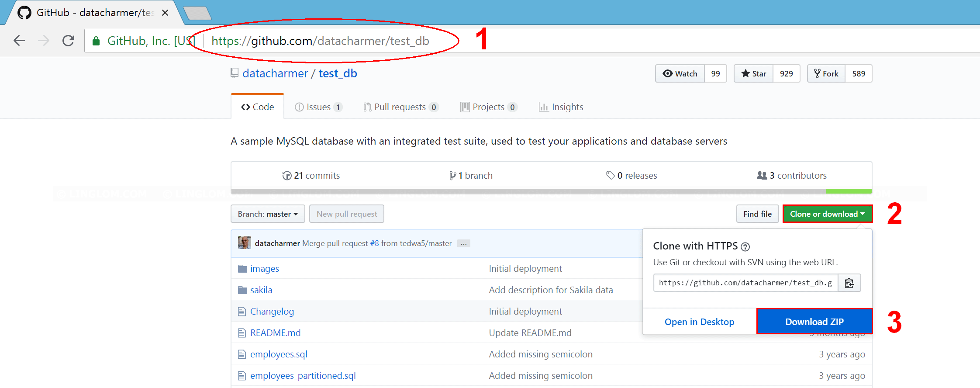Click employees_partitioned.sql Added missing semicolon message
This screenshot has height=388, width=980.
coord(541,376)
